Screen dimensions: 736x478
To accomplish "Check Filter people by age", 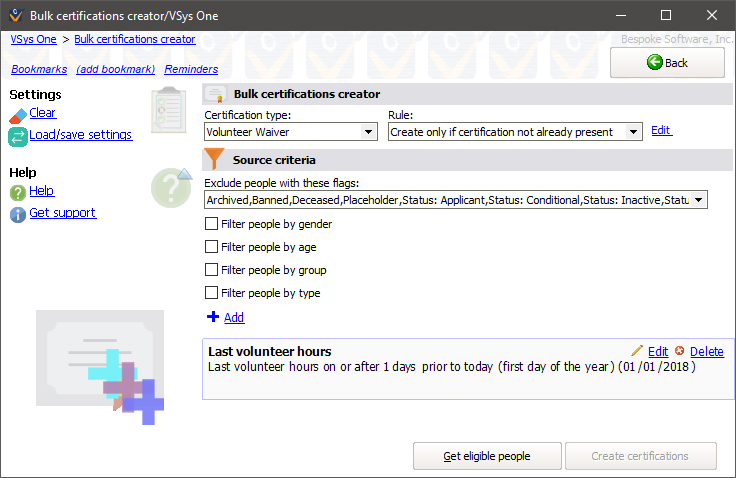I will tap(211, 247).
